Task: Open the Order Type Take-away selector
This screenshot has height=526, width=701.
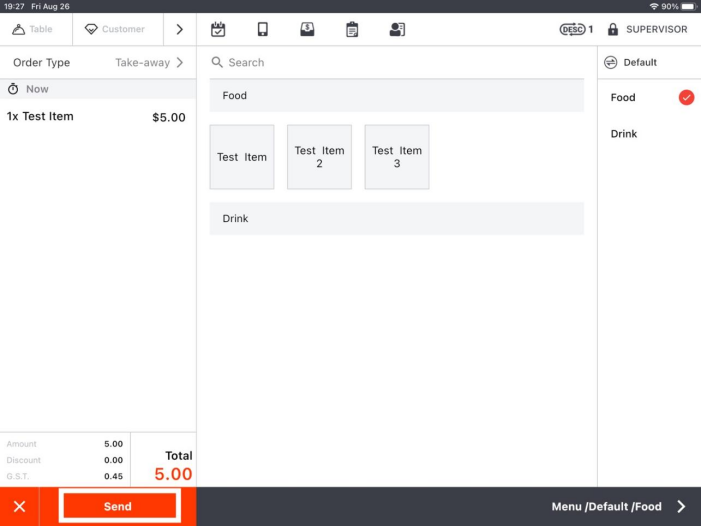Action: pos(98,63)
